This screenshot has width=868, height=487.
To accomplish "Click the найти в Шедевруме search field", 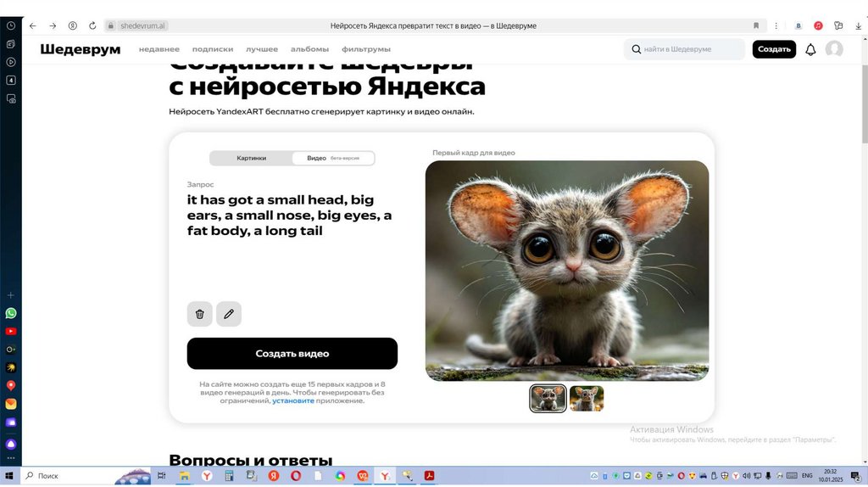I will pos(687,49).
